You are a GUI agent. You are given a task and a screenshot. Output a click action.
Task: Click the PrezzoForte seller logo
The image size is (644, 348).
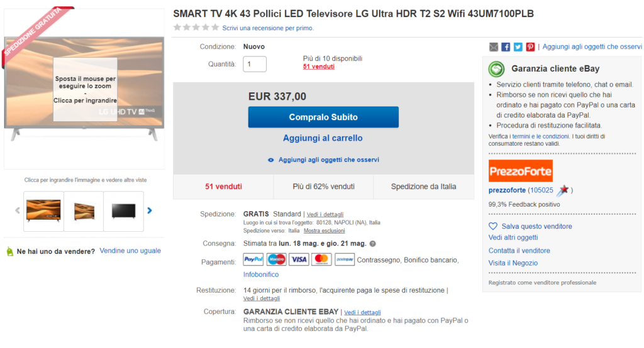[520, 171]
